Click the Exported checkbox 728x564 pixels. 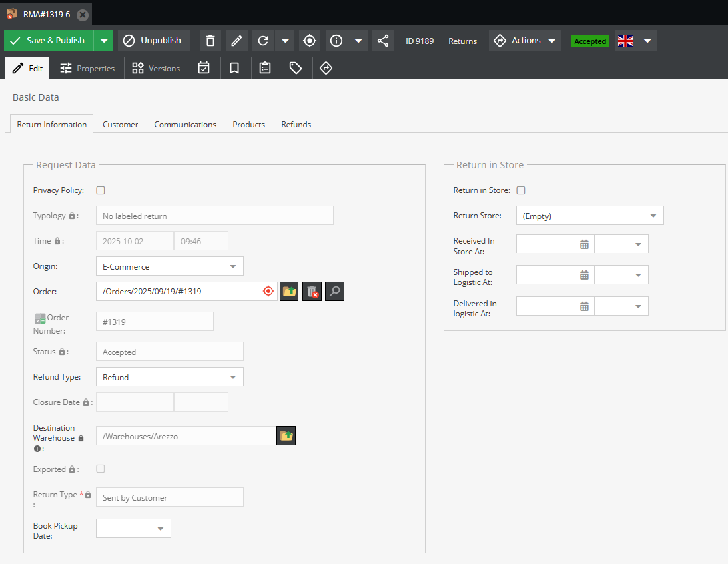pos(101,469)
